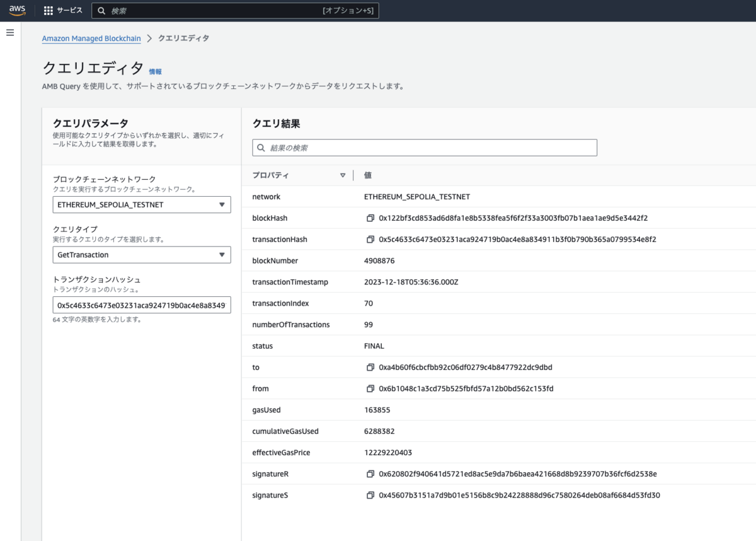Viewport: 756px width, 541px height.
Task: Click the magnifier in the results search box
Action: click(x=261, y=148)
